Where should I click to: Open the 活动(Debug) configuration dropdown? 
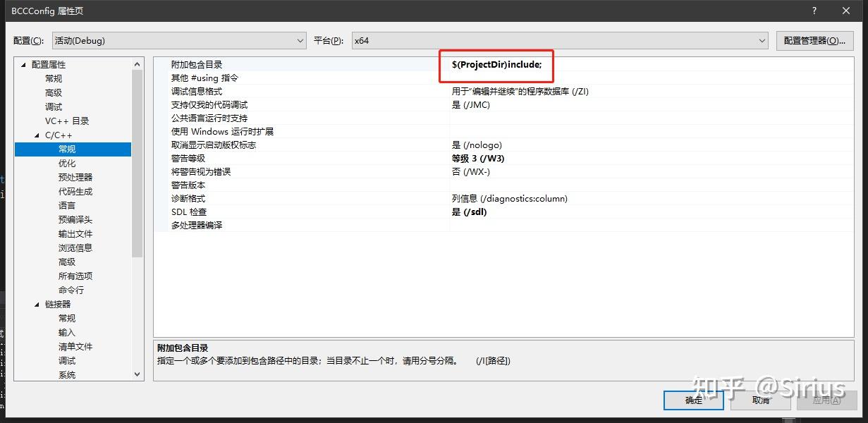(300, 40)
